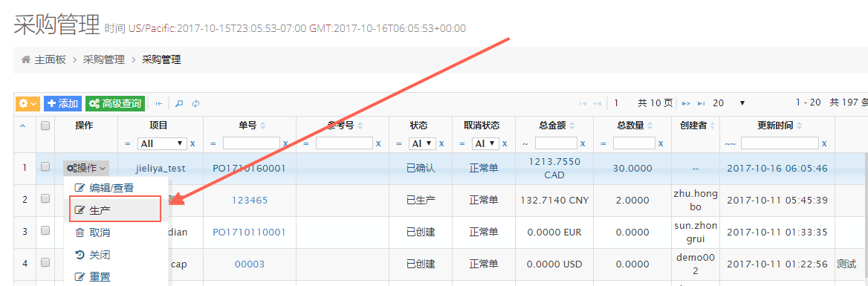Viewport: 868px width, 286px height.
Task: Clear the 取消状态 filter with its x
Action: [x=505, y=143]
